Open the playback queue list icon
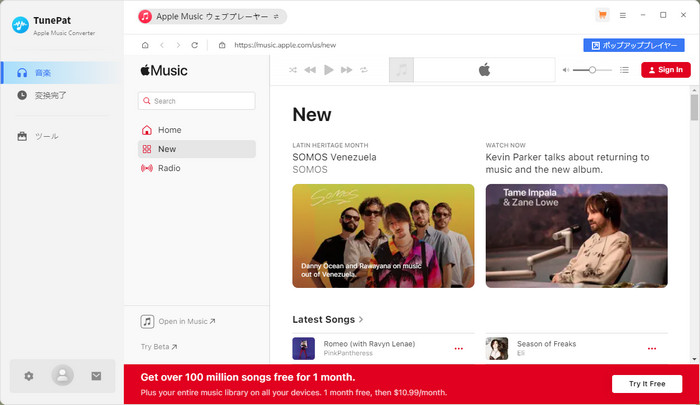This screenshot has height=405, width=700. (625, 70)
